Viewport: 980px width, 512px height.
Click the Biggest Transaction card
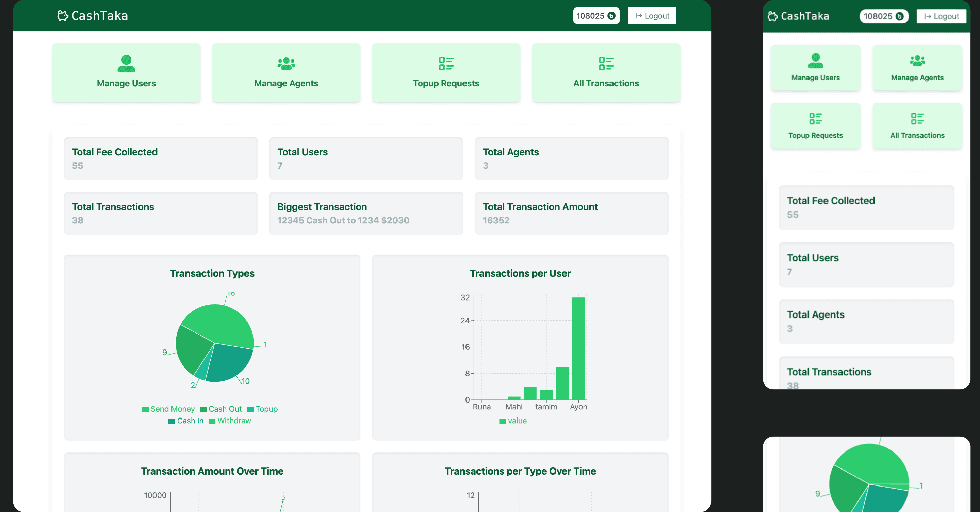[366, 213]
